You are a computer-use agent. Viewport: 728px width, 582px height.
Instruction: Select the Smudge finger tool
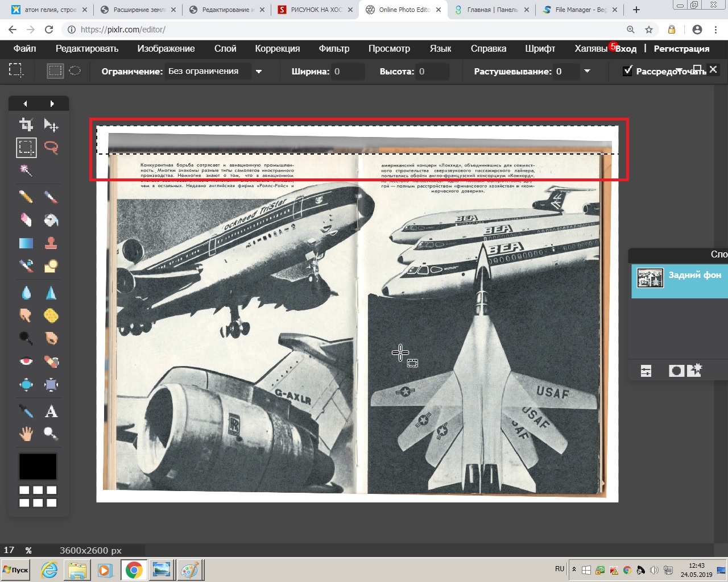click(x=26, y=315)
